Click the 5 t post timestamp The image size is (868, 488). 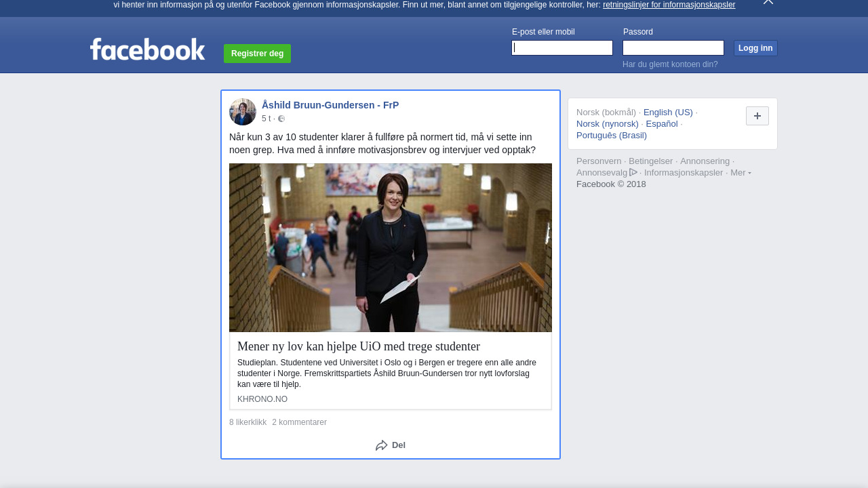pos(266,119)
